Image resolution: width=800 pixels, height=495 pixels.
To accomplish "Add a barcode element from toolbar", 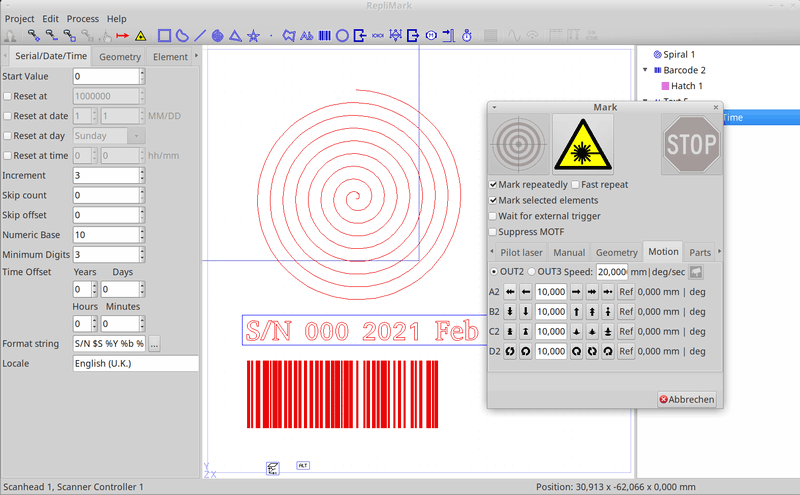I will [324, 36].
